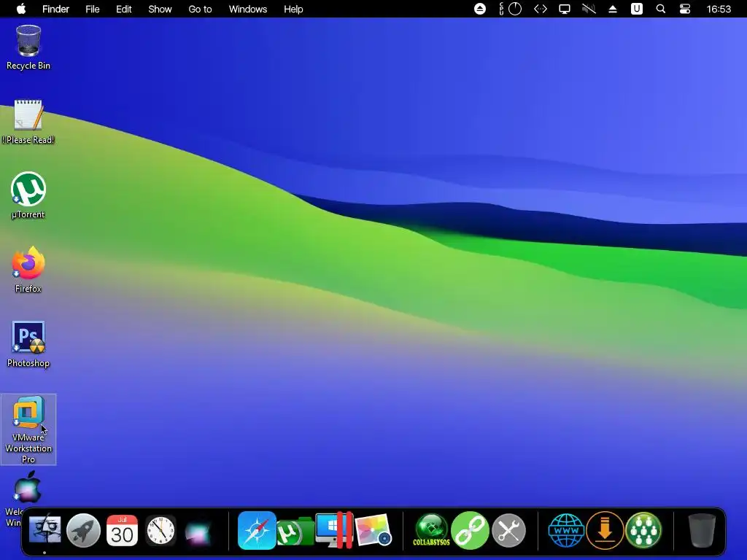Open Control Center toggles icon
Viewport: 747px width, 560px height.
tap(684, 9)
